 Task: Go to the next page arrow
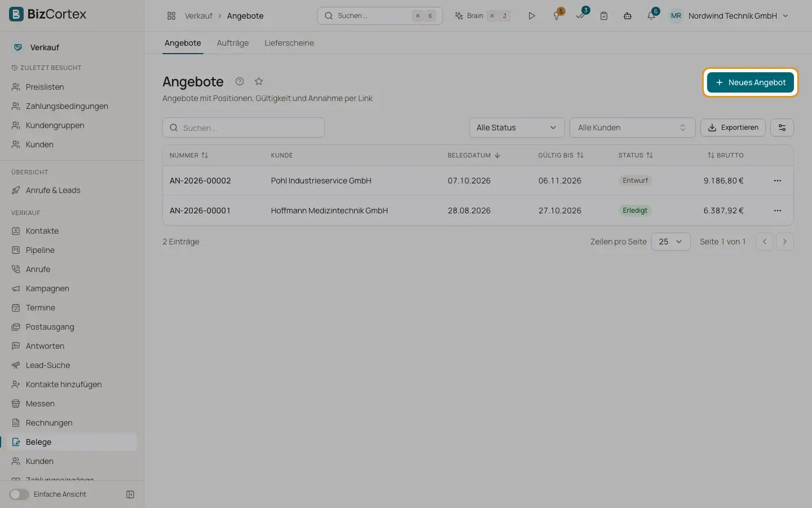pyautogui.click(x=785, y=242)
